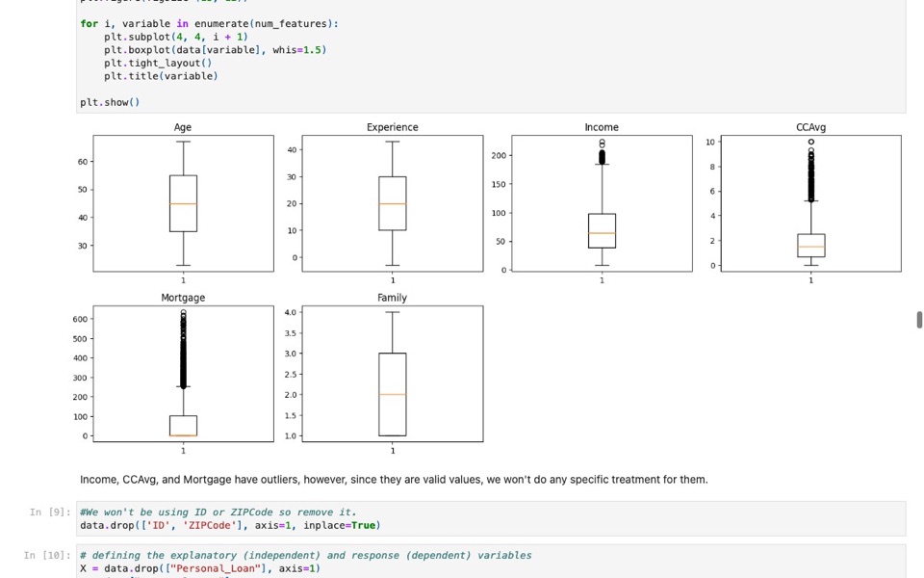The image size is (924, 578).
Task: Click the Family boxplot chart
Action: click(393, 374)
